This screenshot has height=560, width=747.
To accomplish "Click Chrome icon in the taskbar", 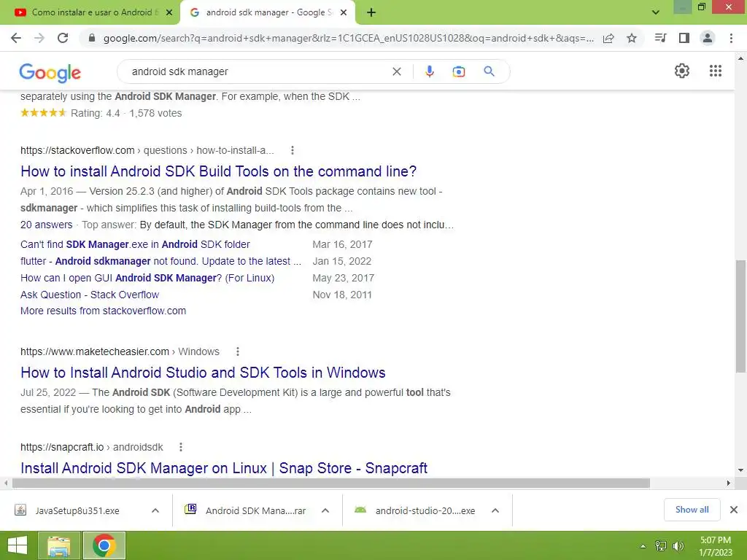I will click(104, 545).
